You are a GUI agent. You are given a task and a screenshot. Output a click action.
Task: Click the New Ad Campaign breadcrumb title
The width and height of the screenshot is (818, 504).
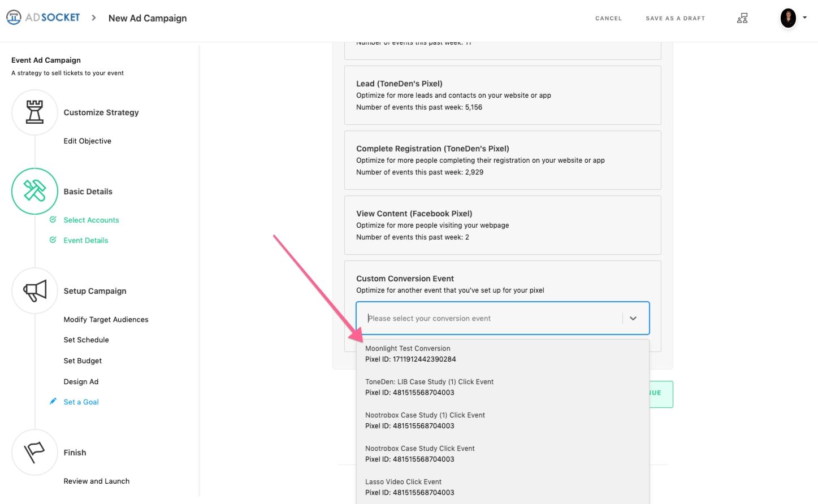click(148, 18)
